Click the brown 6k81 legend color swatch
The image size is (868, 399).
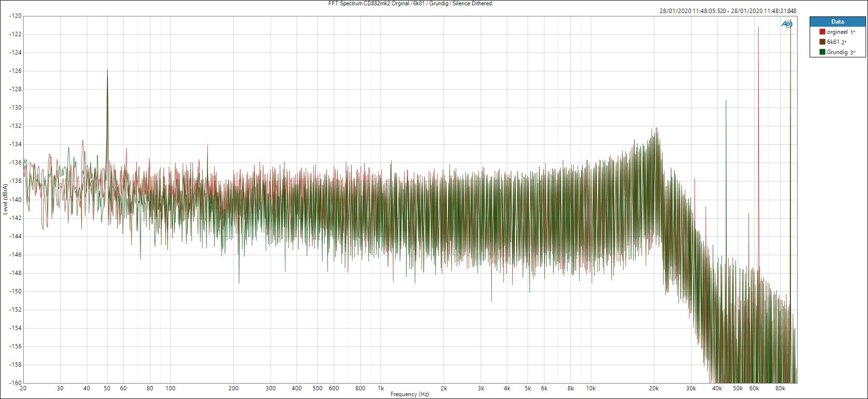pyautogui.click(x=822, y=42)
